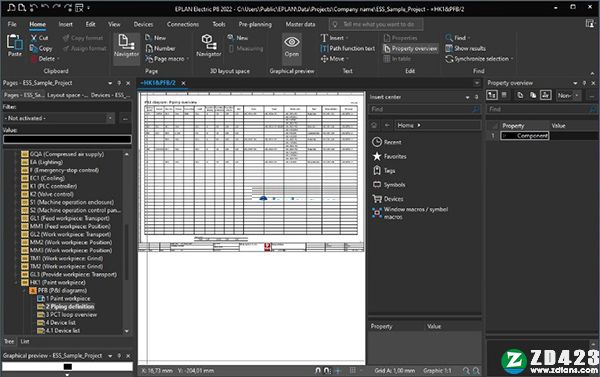
Task: Click Home breadcrumb in Insert center
Action: point(405,125)
